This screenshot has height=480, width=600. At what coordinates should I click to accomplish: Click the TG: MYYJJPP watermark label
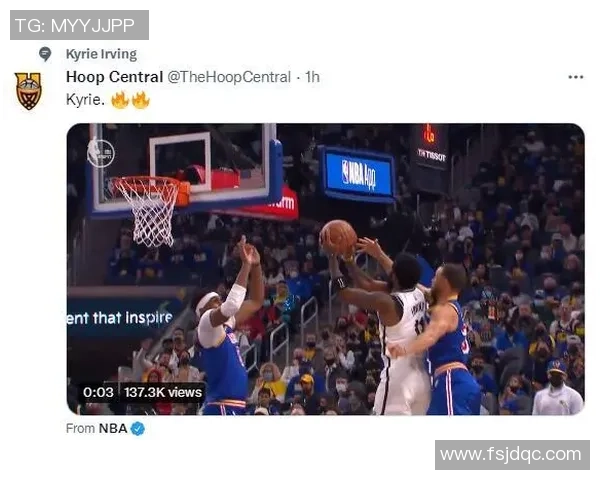pos(79,25)
